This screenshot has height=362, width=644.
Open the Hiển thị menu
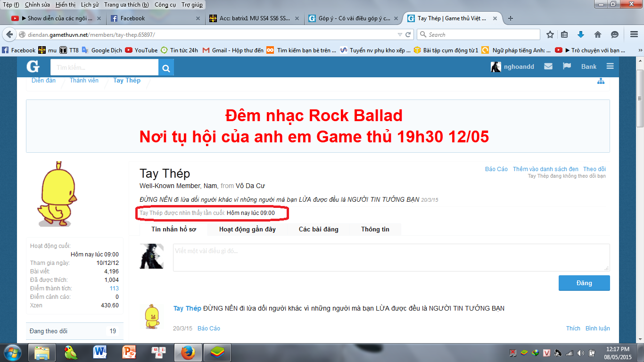point(66,5)
